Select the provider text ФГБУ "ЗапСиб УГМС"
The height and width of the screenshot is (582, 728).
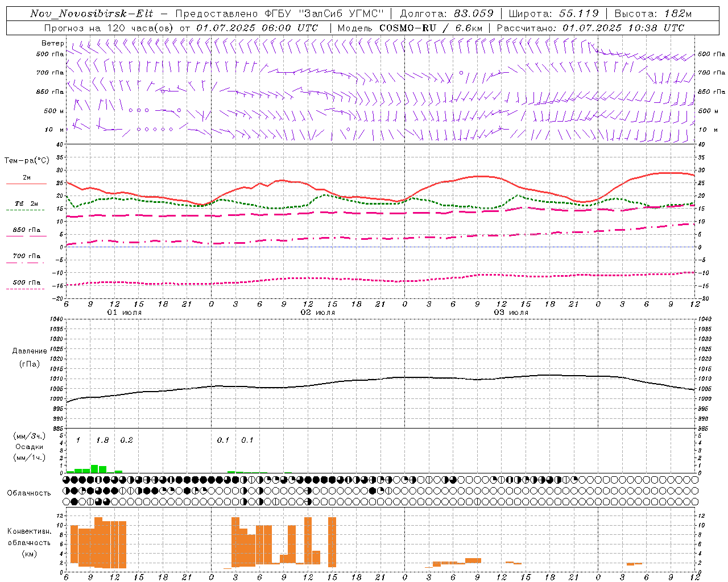[325, 14]
